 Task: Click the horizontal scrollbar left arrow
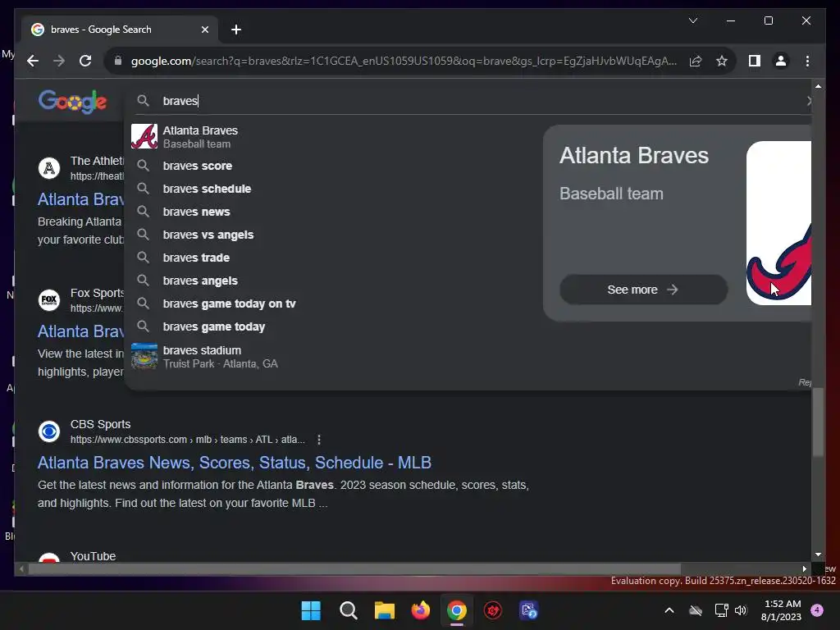tap(21, 569)
